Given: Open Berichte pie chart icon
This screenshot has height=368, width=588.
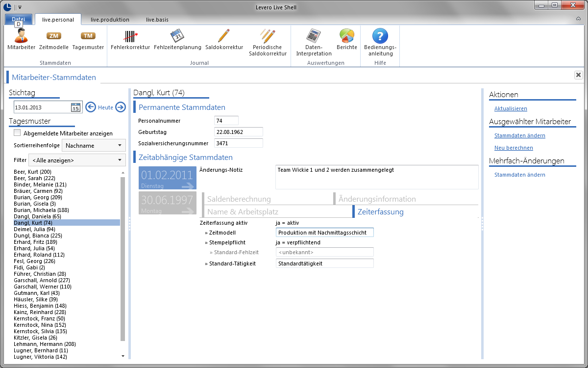Looking at the screenshot, I should pyautogui.click(x=347, y=36).
